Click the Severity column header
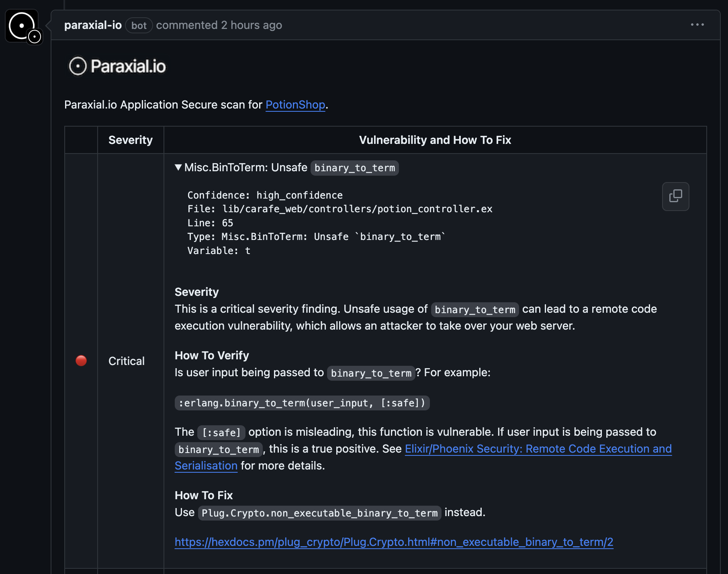The image size is (728, 574). pyautogui.click(x=131, y=140)
